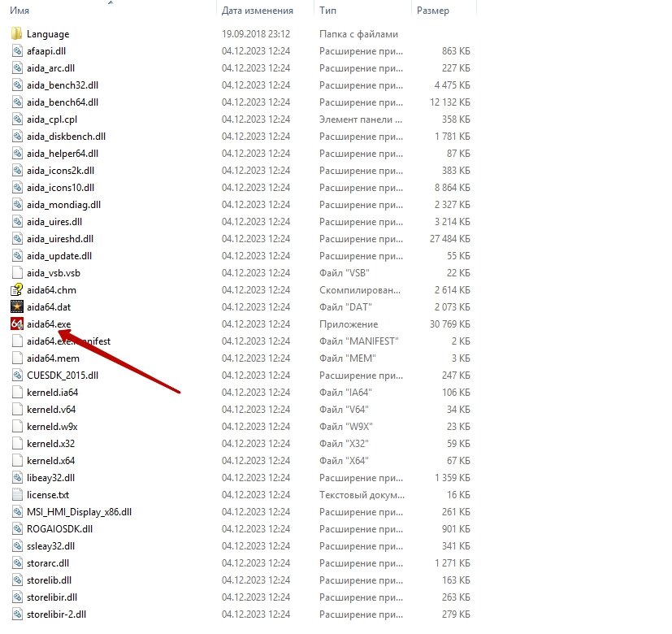Select the storarc.dll file name
This screenshot has width=672, height=634.
pyautogui.click(x=48, y=563)
